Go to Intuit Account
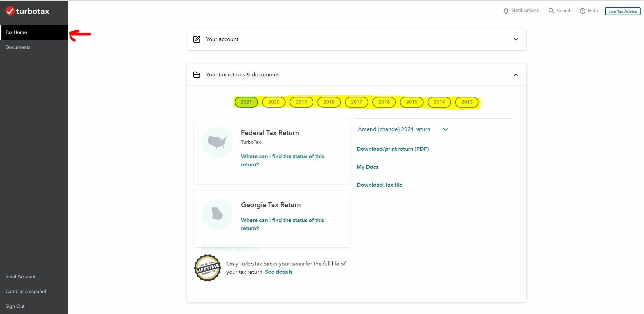The height and width of the screenshot is (314, 644). [20, 277]
